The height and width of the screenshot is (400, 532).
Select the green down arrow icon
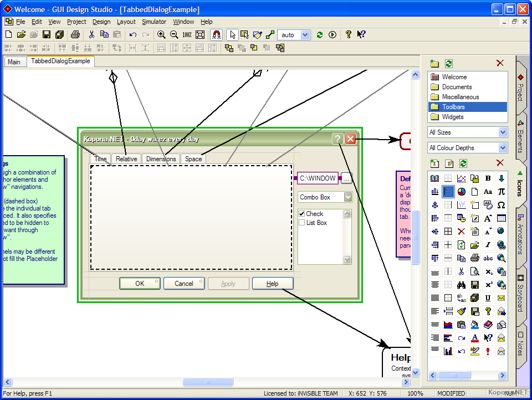tap(501, 178)
